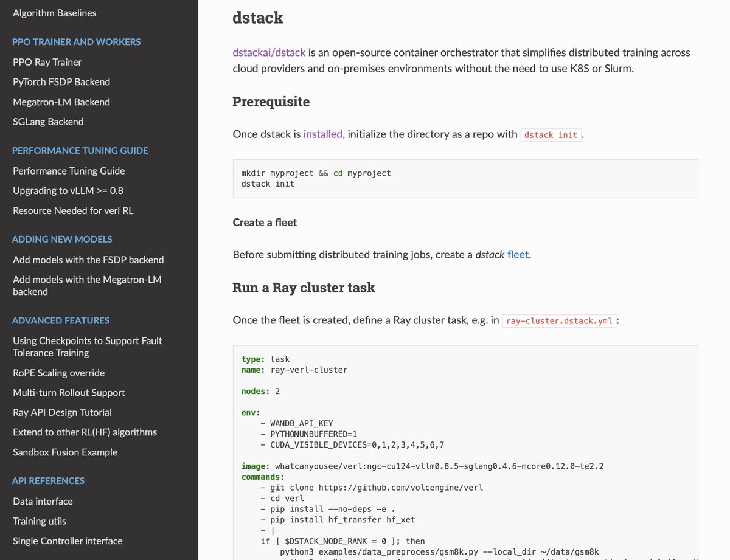Open Ray API Design Tutorial
Image resolution: width=730 pixels, height=560 pixels.
click(x=62, y=412)
